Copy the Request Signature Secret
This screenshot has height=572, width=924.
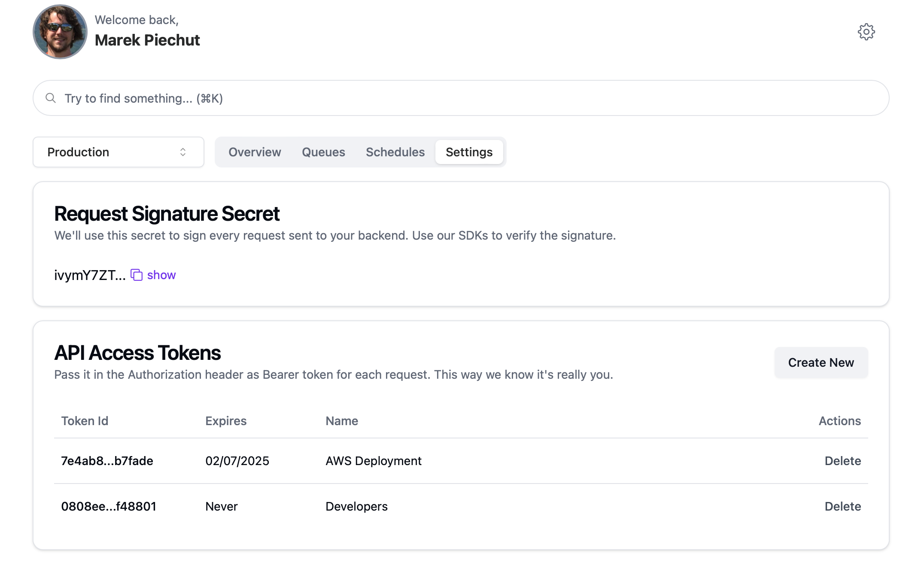click(x=137, y=275)
